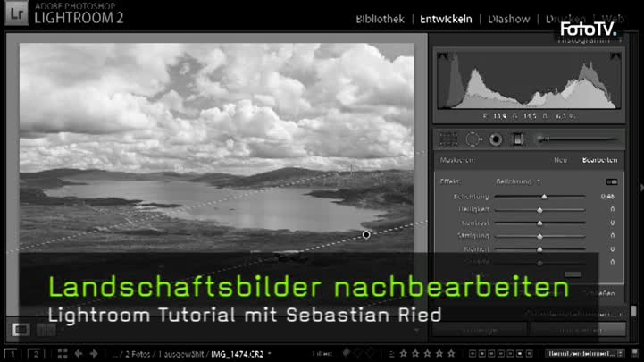Image resolution: width=644 pixels, height=362 pixels.
Task: Click the Sättigung slider handle
Action: coord(539,236)
